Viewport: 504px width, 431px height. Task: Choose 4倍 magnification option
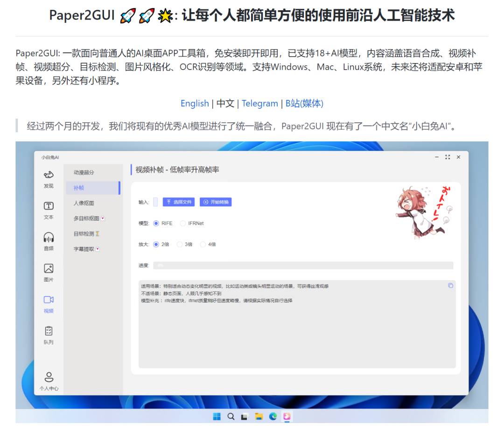[203, 244]
